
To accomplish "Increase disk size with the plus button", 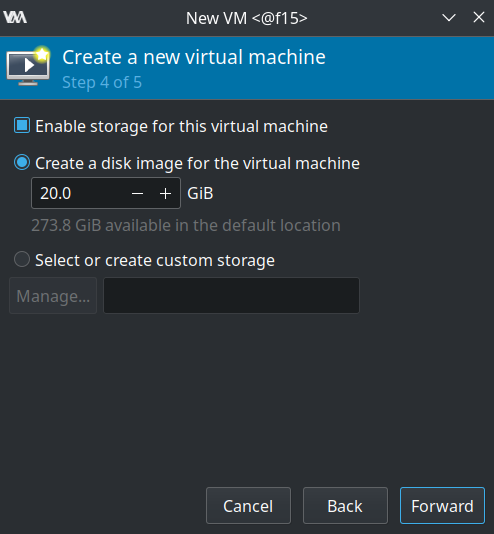I will [165, 193].
